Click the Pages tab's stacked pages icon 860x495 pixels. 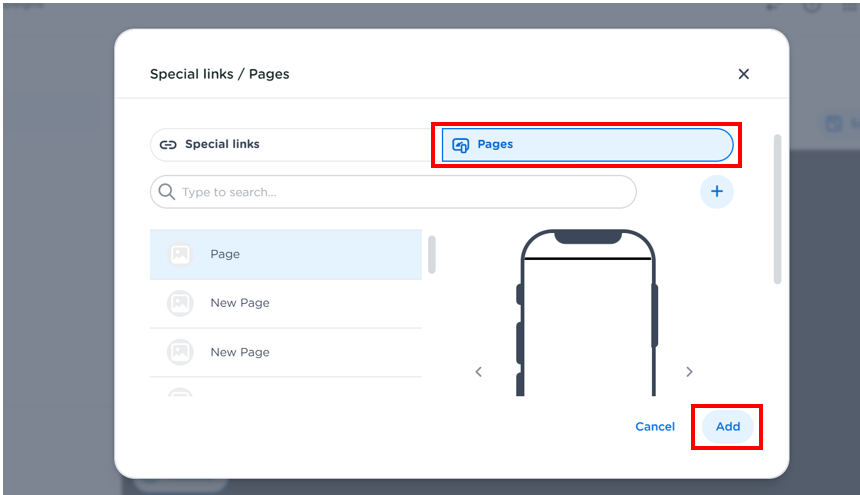[x=461, y=145]
